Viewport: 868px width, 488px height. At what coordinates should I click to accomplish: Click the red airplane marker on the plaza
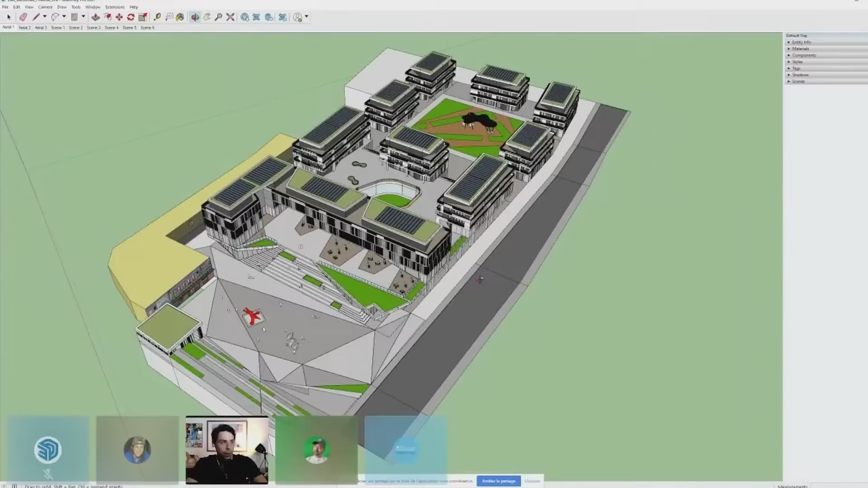(x=252, y=316)
